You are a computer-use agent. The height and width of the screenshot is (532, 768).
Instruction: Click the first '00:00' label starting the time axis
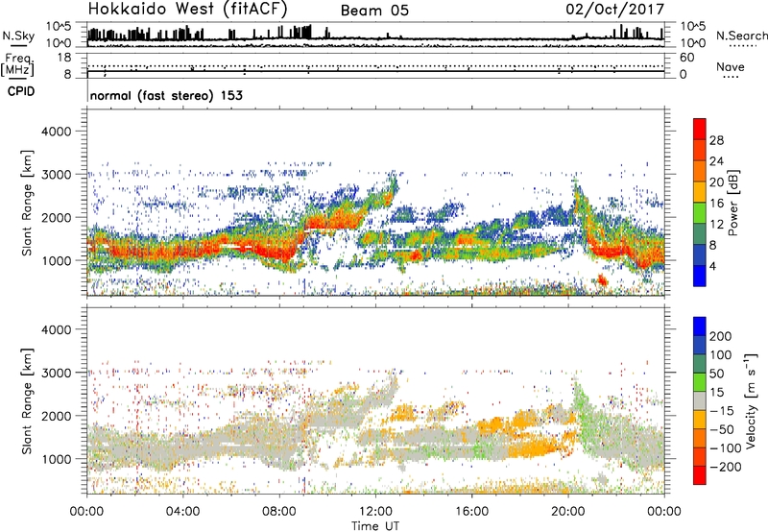86,512
